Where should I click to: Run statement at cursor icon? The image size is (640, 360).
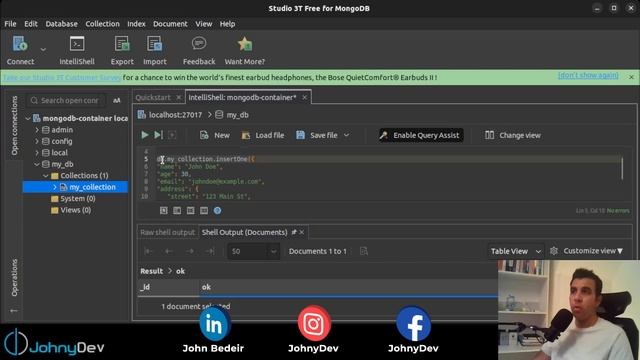tap(158, 135)
